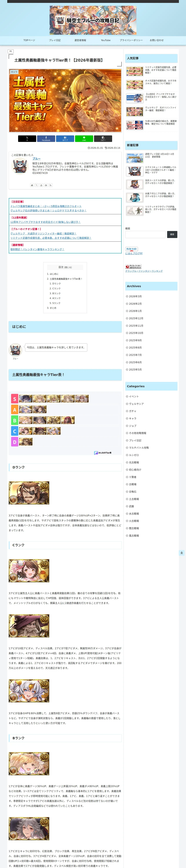Open the author's home page icon

(x=32, y=185)
